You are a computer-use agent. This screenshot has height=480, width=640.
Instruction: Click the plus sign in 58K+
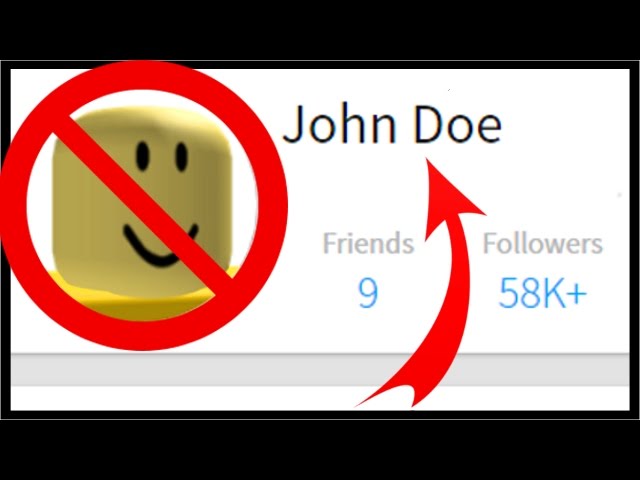(576, 293)
